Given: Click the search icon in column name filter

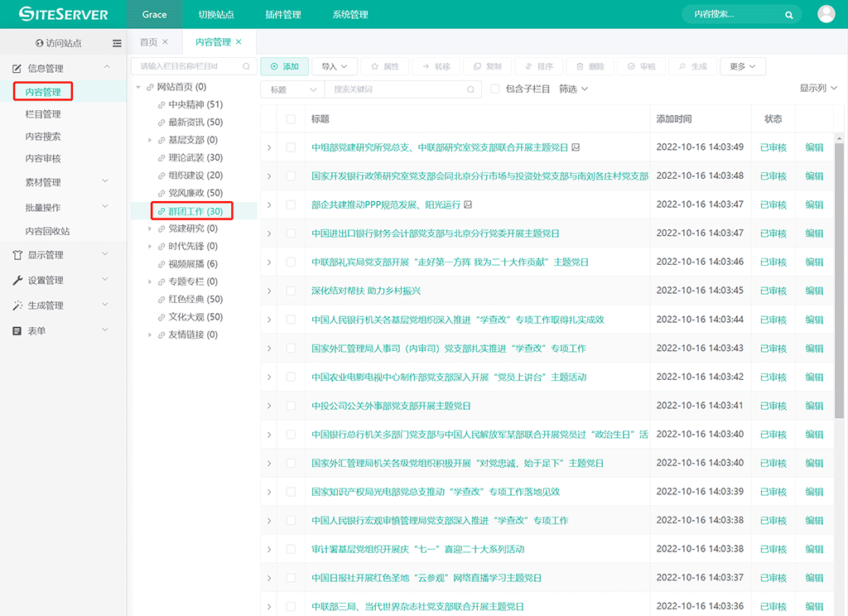Looking at the screenshot, I should 246,66.
